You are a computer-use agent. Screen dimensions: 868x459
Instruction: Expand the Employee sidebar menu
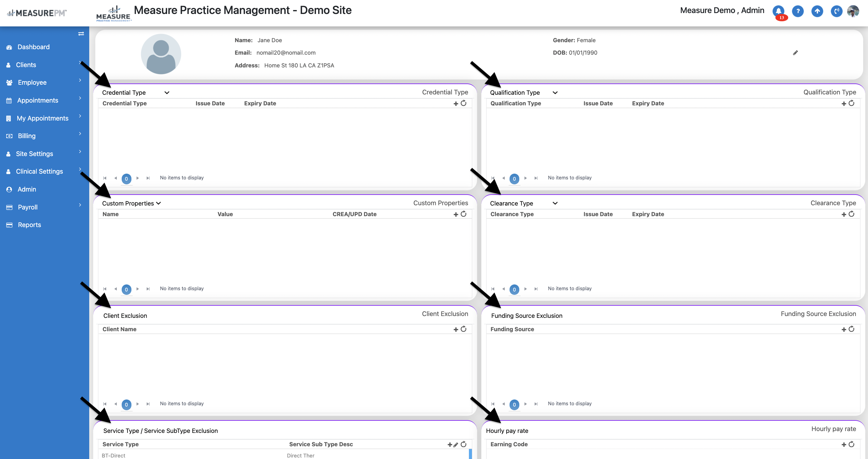[x=32, y=83]
